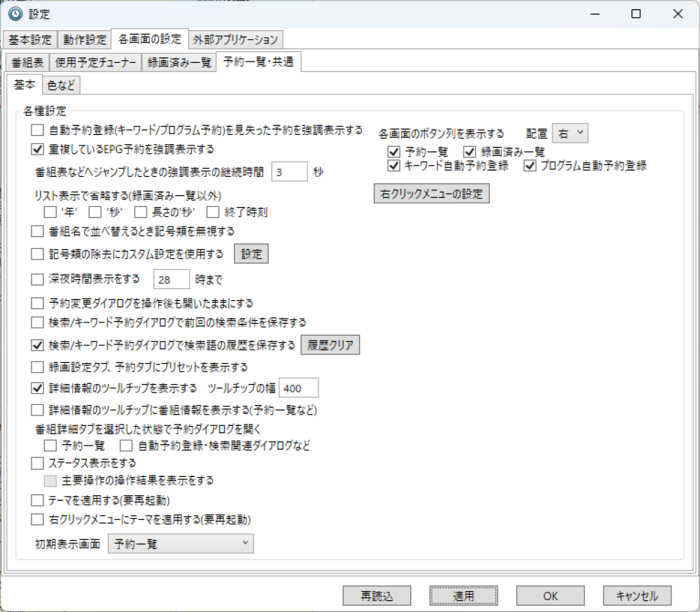The width and height of the screenshot is (700, 612).
Task: Enable ツールチップに番組情報を表示する checkbox
Action: [x=38, y=409]
